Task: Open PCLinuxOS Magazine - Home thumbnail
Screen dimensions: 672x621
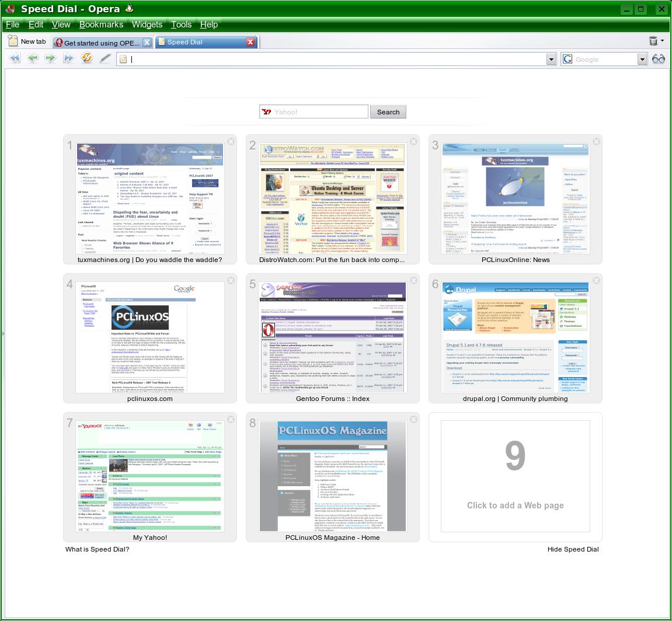Action: pyautogui.click(x=333, y=476)
